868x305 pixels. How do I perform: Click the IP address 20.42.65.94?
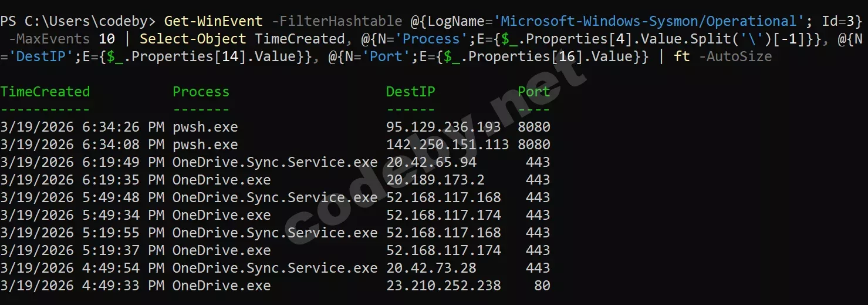431,162
